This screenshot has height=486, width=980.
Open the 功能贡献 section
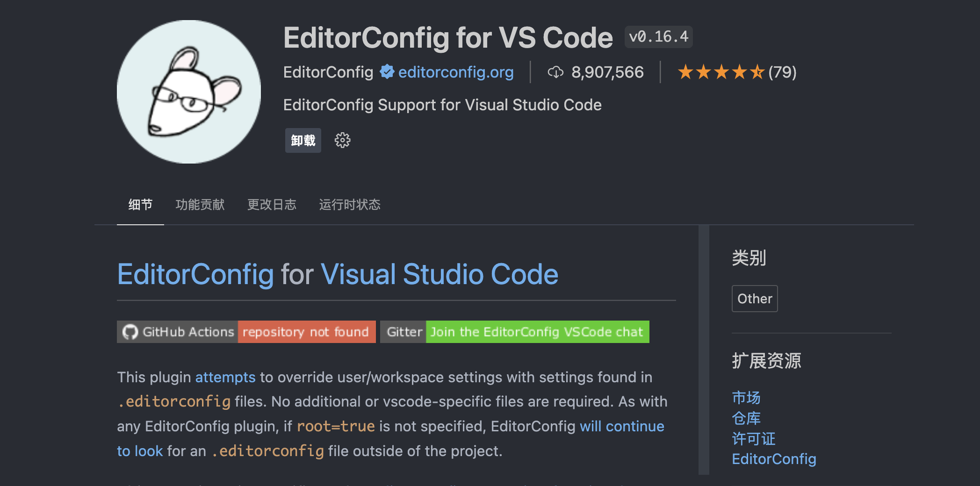point(200,205)
